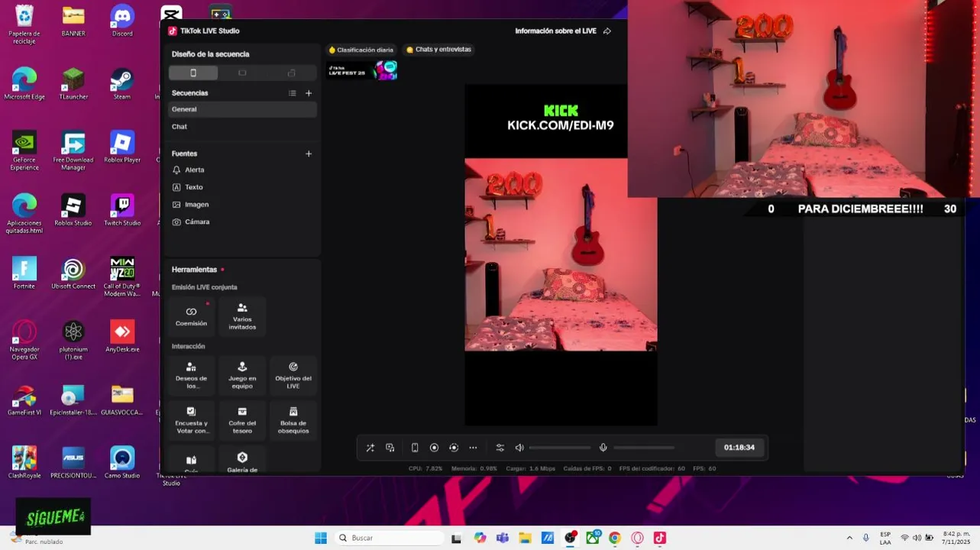The image size is (980, 550).
Task: Open Papelera de reciclaje desktop icon
Action: point(24,24)
